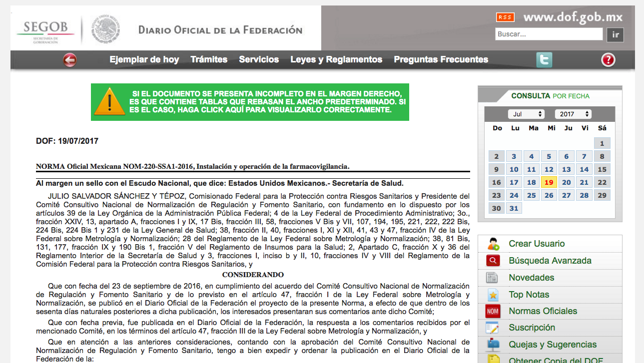This screenshot has width=644, height=363.
Task: Go to Ejemplar de hoy
Action: [x=144, y=59]
